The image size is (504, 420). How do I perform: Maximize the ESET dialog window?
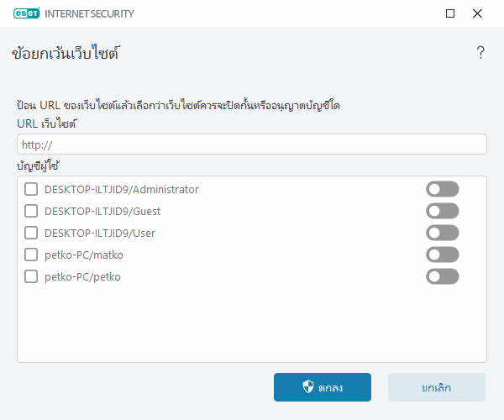click(450, 13)
